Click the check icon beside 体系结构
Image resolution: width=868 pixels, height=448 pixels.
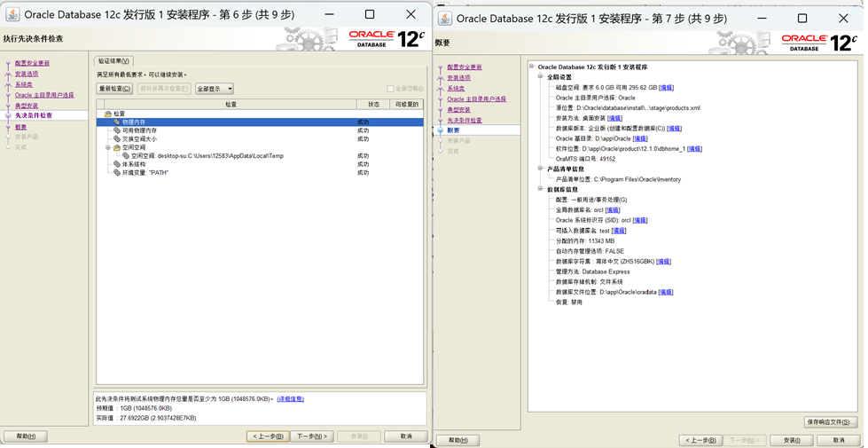click(117, 164)
